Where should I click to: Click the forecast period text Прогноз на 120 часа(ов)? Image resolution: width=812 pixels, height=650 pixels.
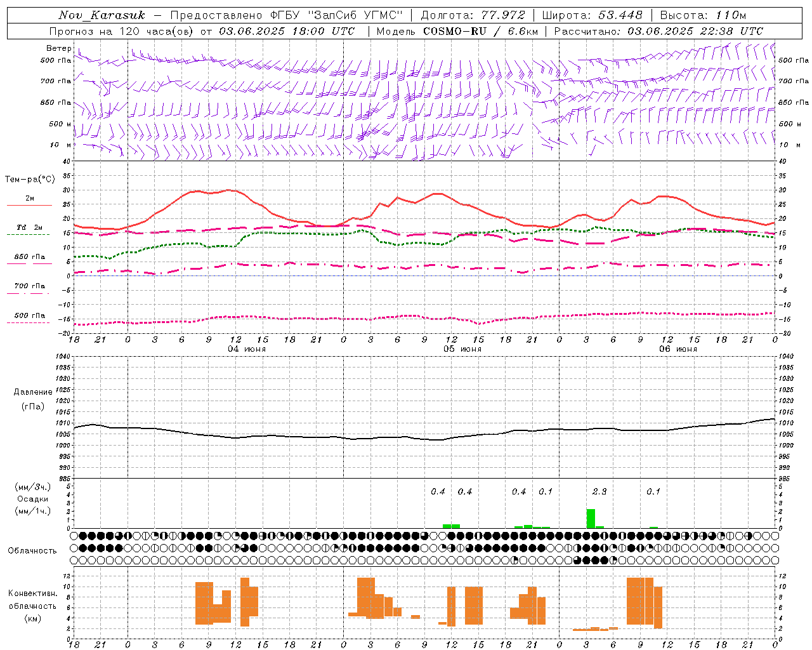(122, 31)
